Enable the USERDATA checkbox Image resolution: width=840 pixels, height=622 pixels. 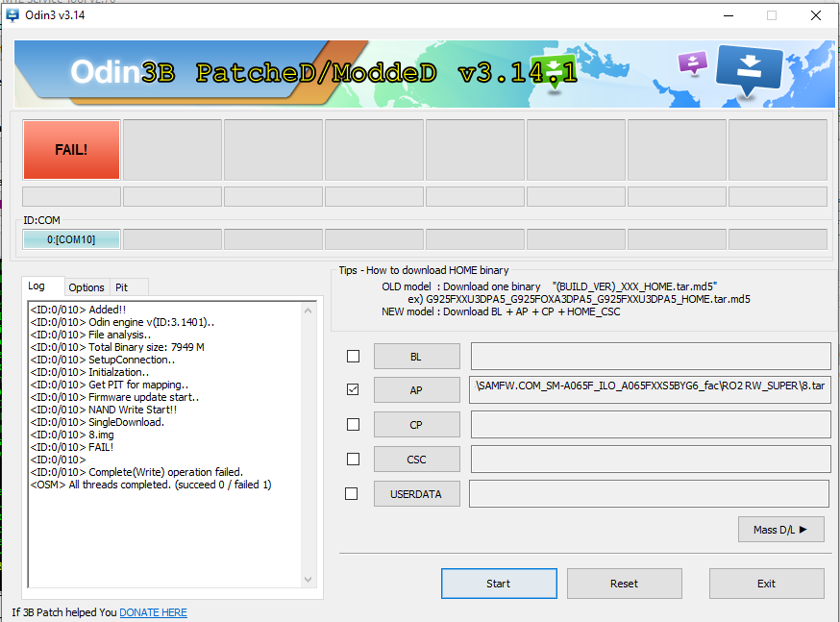353,494
